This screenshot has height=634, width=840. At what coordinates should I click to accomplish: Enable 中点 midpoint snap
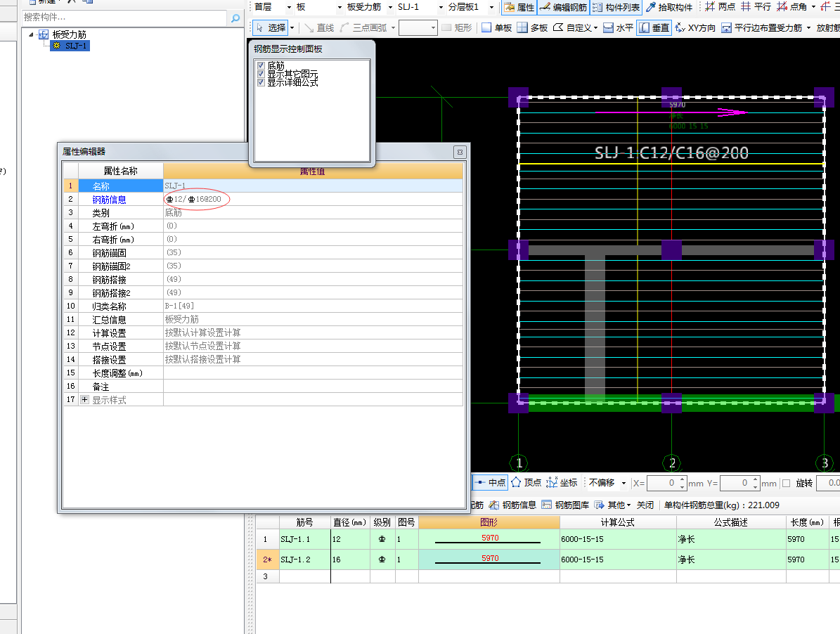pos(490,482)
